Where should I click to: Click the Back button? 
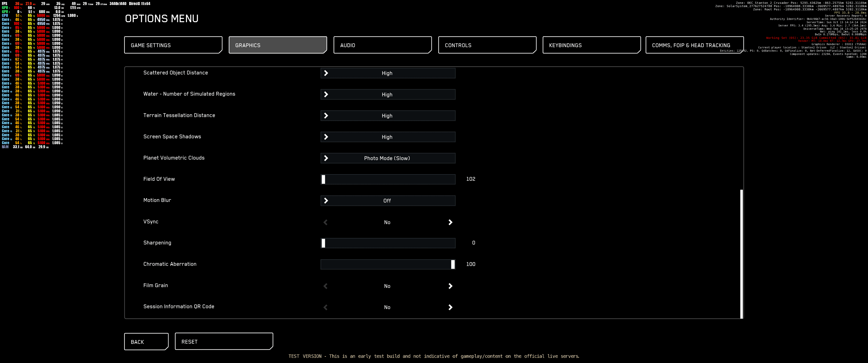[x=146, y=342]
